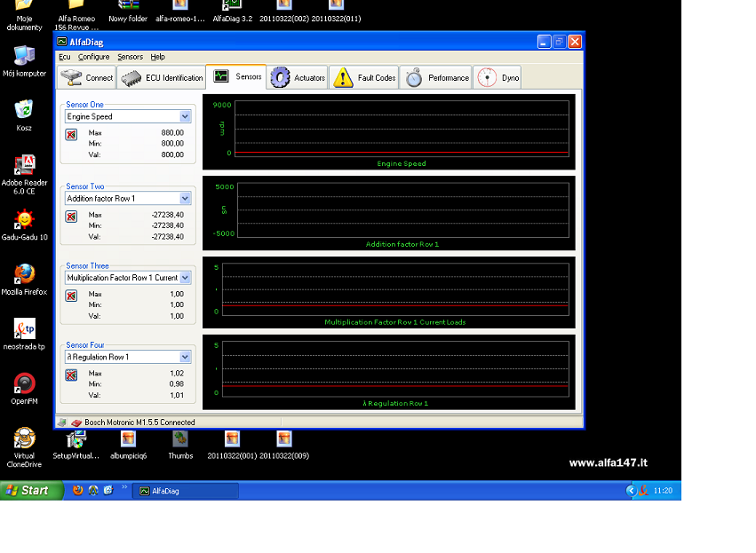Expand the Regulation Row 1 dropdown
Screen dimensions: 756x553
pyautogui.click(x=185, y=357)
